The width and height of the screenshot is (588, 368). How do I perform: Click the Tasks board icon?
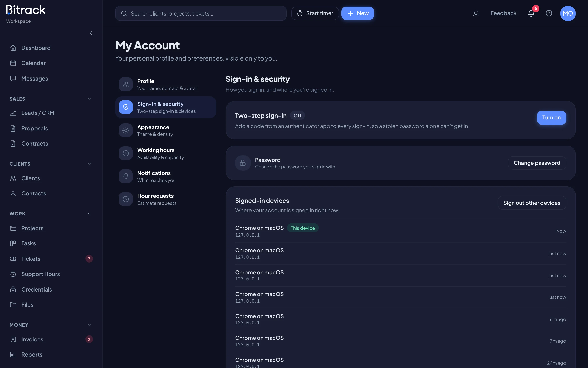[13, 243]
